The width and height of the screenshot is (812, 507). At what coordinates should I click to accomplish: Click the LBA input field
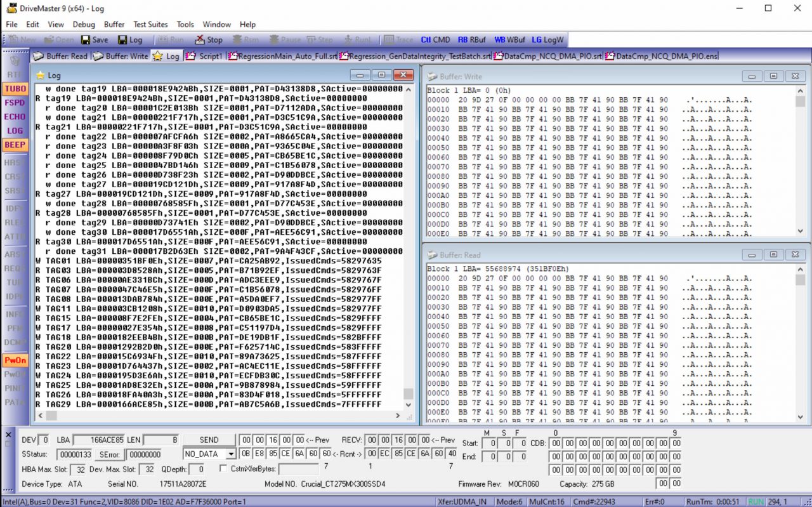98,440
